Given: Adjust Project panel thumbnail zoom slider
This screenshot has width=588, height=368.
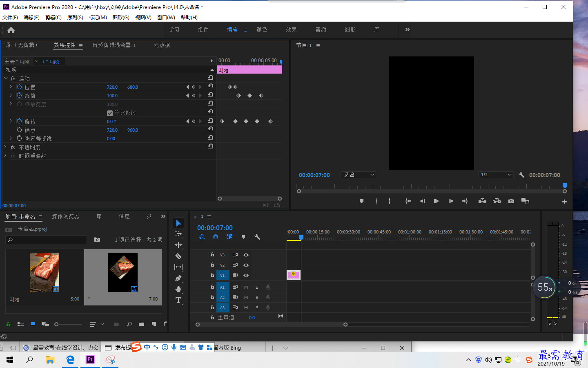Looking at the screenshot, I should [x=68, y=324].
